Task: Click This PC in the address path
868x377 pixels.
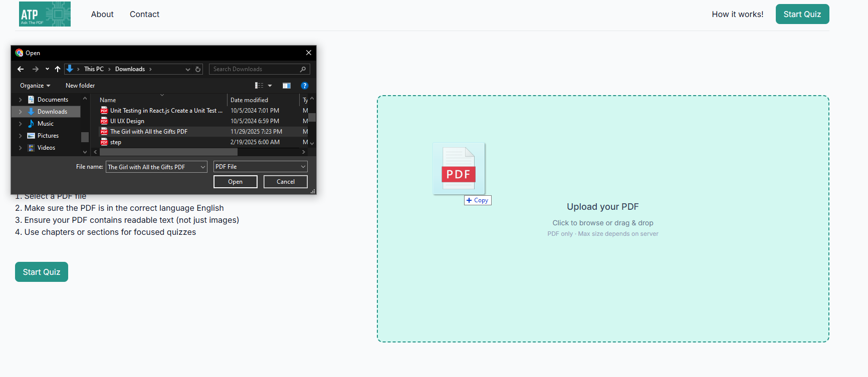Action: tap(94, 69)
